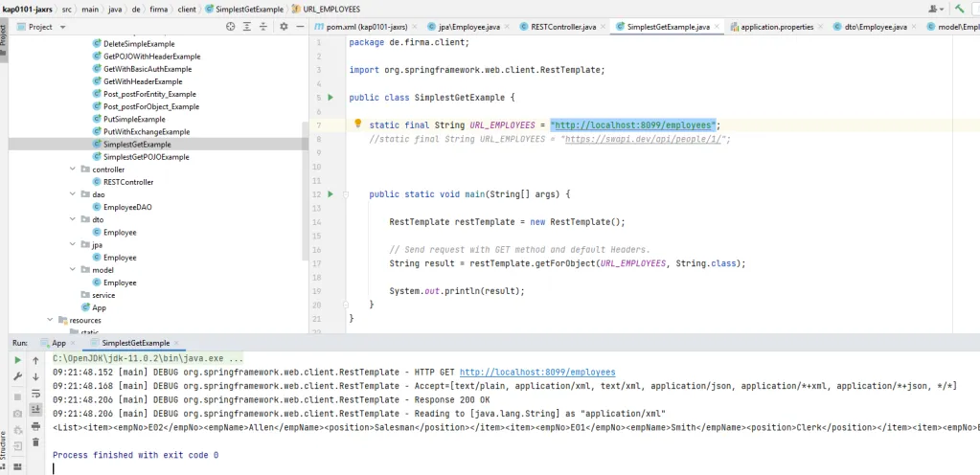Open the Project panel gear settings

pos(284,26)
